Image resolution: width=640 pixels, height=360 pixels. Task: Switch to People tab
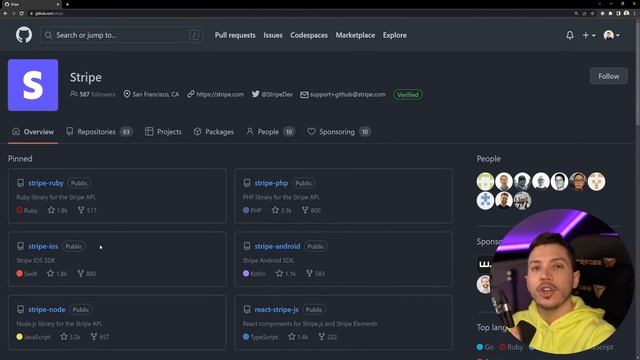point(270,131)
